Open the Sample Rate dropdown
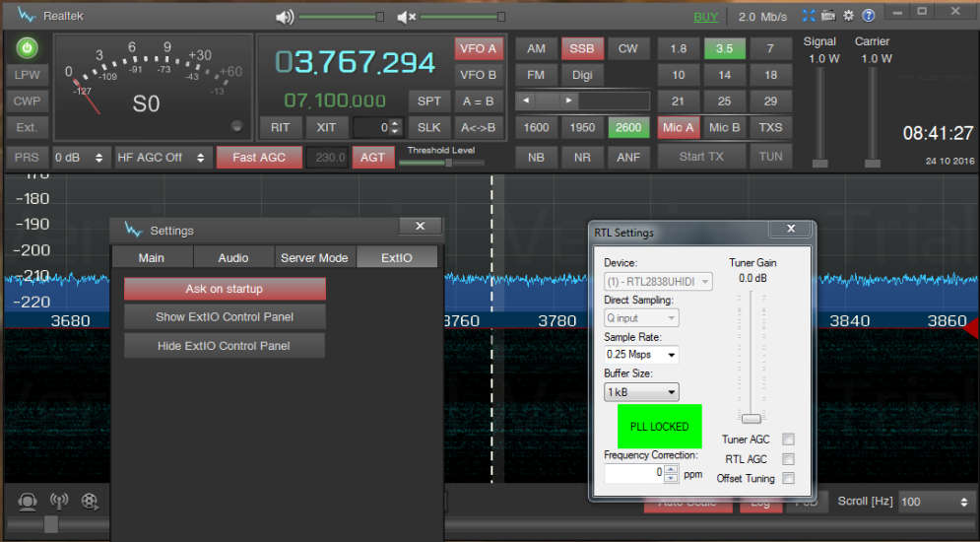 point(641,355)
